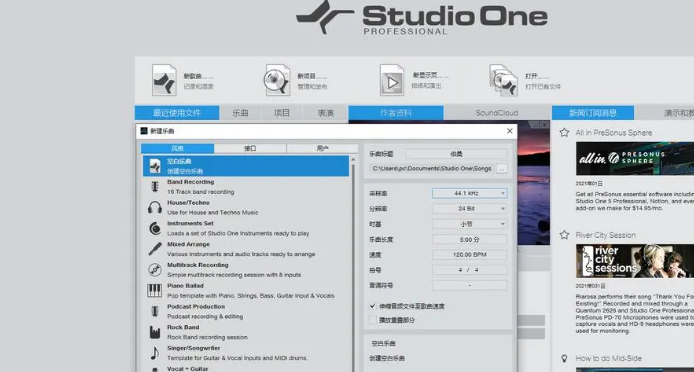The height and width of the screenshot is (372, 694).
Task: Select 'Rock Band recording session' description
Action: pyautogui.click(x=207, y=337)
